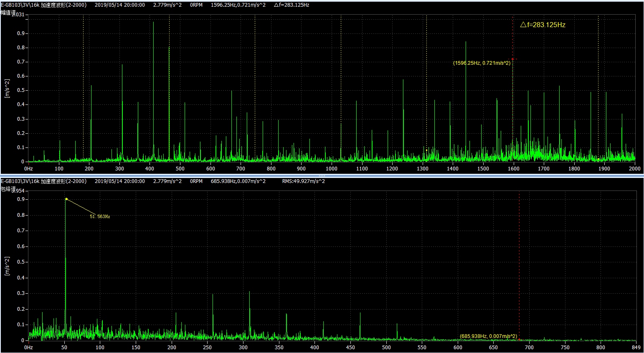Click the red cursor marker at 1596.25Hz
Image resolution: width=644 pixels, height=353 pixels.
(x=512, y=59)
